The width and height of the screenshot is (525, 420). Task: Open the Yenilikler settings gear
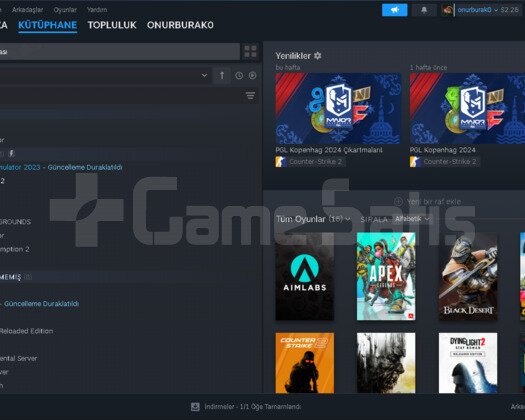[x=318, y=56]
